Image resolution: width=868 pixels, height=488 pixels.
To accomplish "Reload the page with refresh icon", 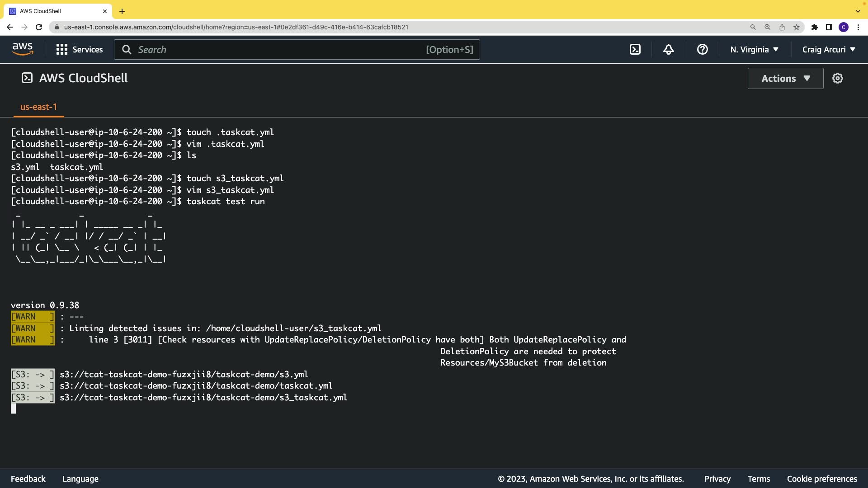I will click(x=39, y=27).
